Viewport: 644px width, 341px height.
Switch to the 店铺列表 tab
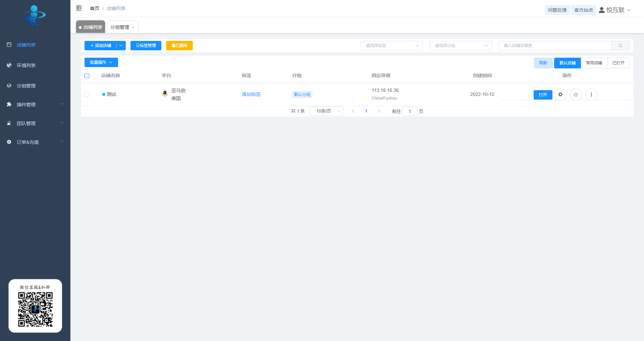click(91, 27)
